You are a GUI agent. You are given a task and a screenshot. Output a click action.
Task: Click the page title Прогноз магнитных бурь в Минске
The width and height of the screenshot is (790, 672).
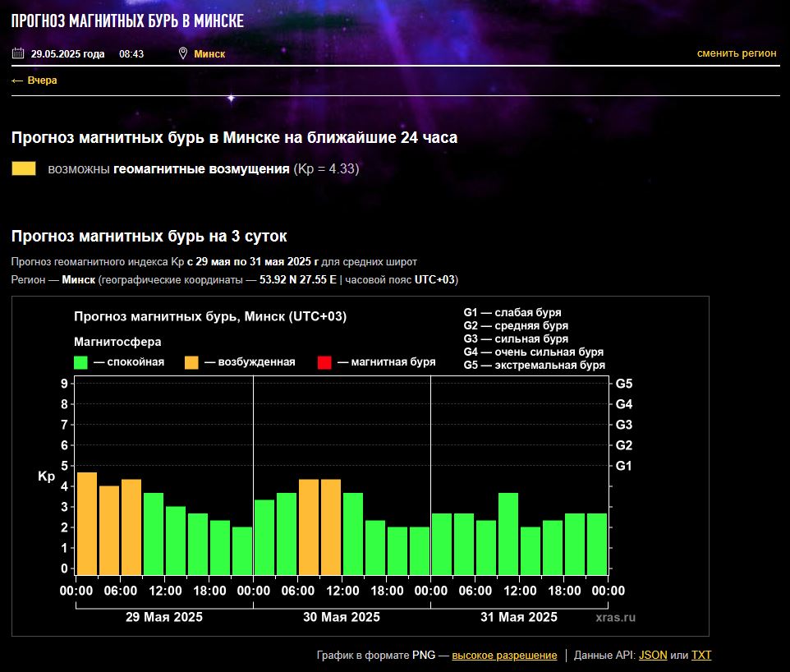[127, 21]
